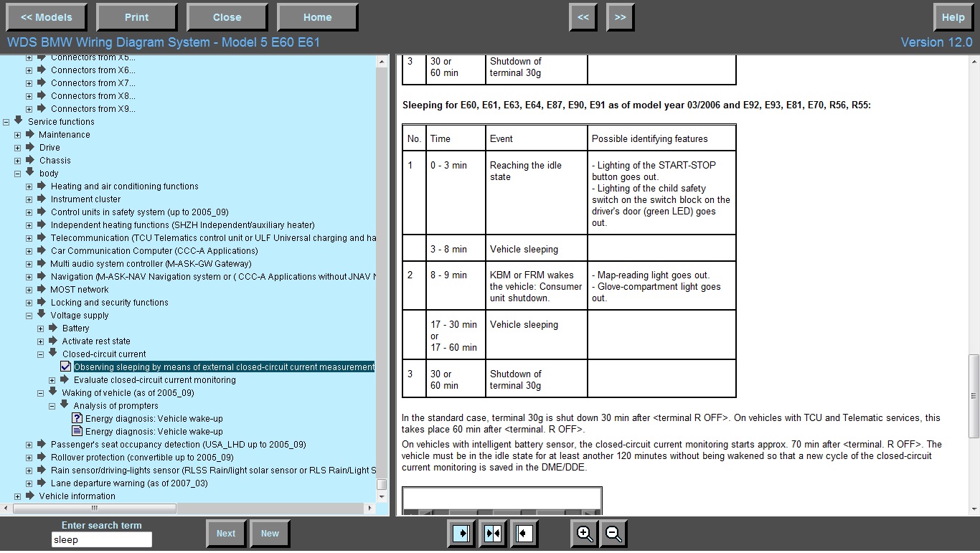Open Rollover protection convertible item
The height and width of the screenshot is (553, 980).
coord(142,457)
